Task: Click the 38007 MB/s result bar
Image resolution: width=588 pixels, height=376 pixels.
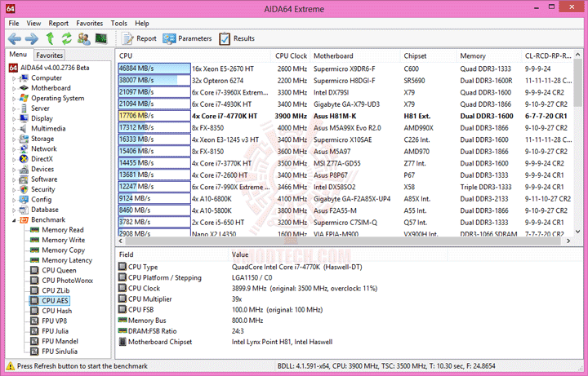Action: pyautogui.click(x=154, y=80)
